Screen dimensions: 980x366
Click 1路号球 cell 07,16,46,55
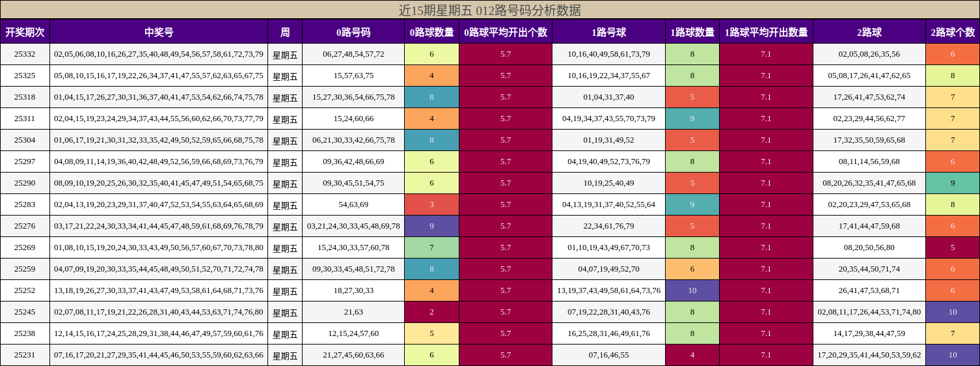(x=608, y=355)
